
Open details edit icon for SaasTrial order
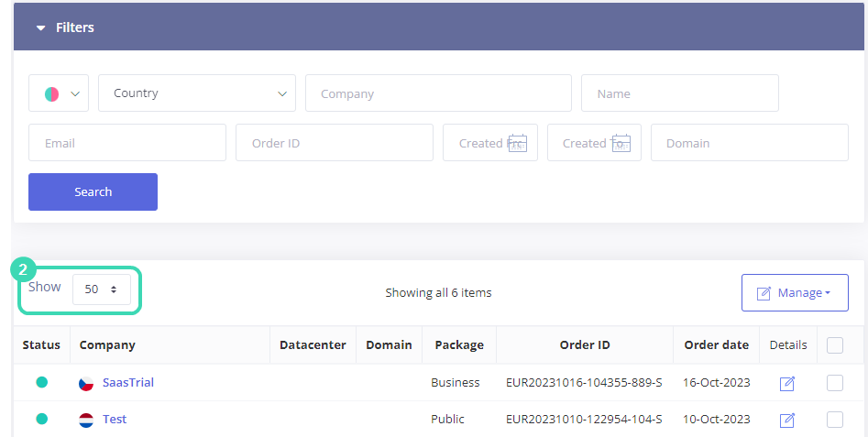point(786,383)
